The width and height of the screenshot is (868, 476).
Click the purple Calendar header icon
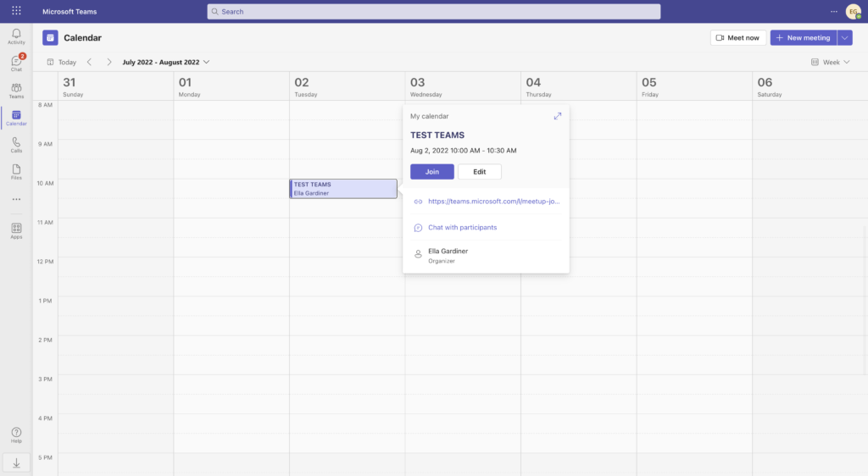50,37
